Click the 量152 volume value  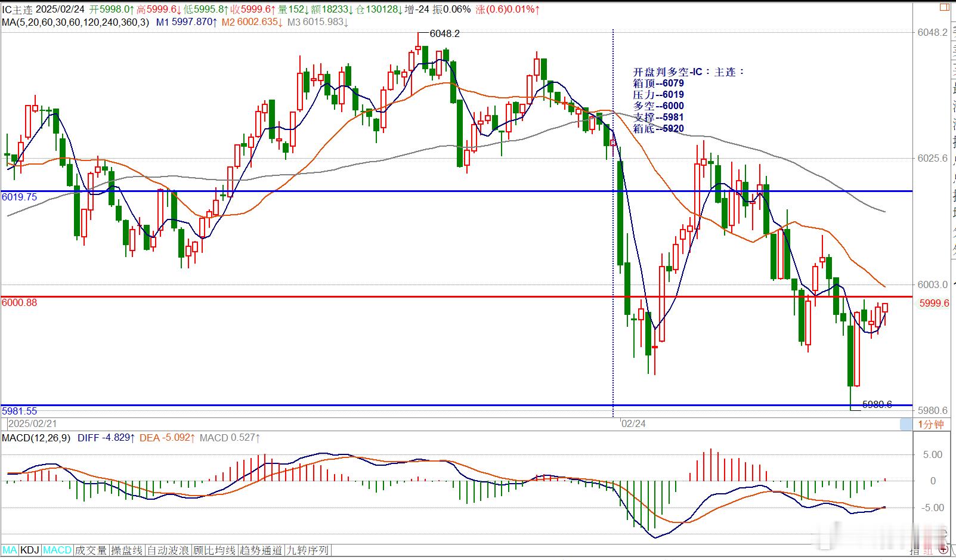point(293,10)
